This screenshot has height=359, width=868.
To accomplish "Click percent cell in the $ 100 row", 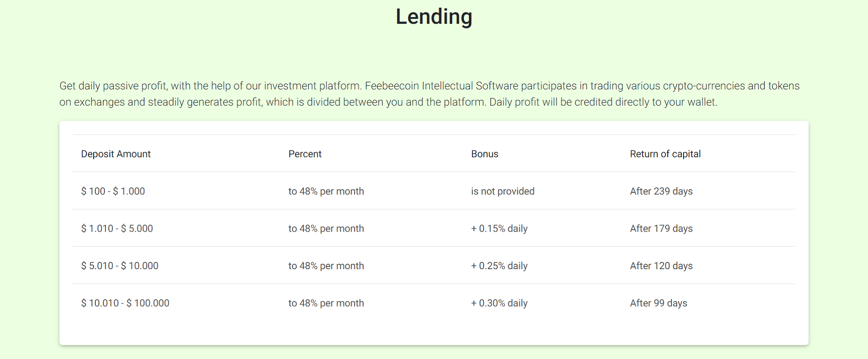I will click(326, 191).
